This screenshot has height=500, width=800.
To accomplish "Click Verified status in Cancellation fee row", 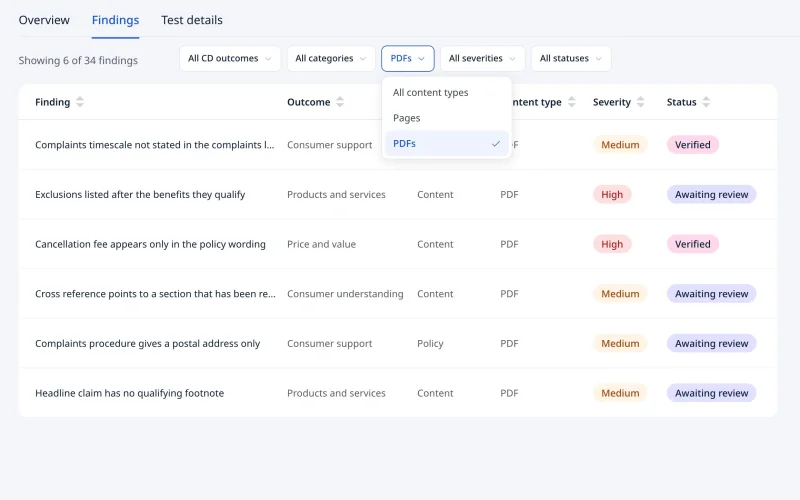I will point(692,244).
